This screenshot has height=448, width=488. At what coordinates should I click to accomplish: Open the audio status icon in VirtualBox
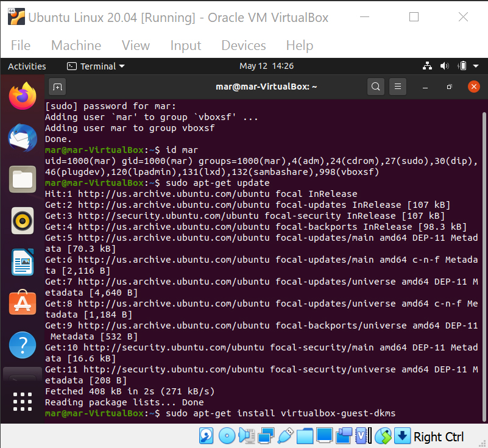pos(247,435)
